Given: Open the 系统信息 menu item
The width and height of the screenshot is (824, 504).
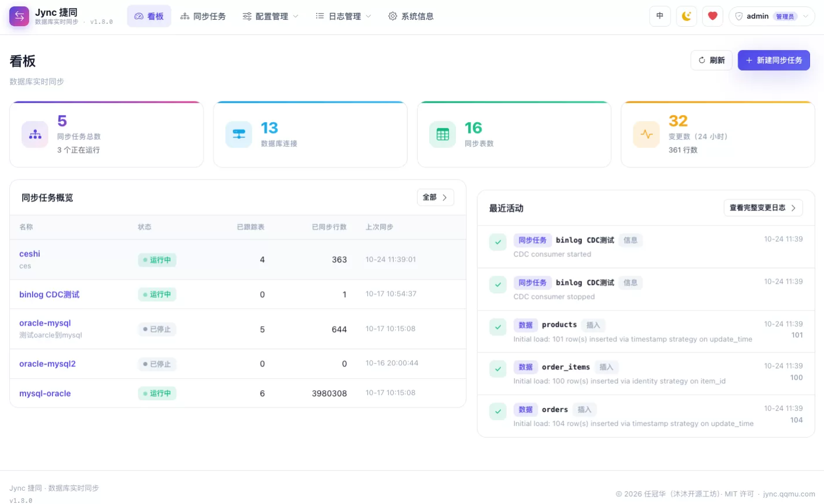Looking at the screenshot, I should tap(411, 16).
